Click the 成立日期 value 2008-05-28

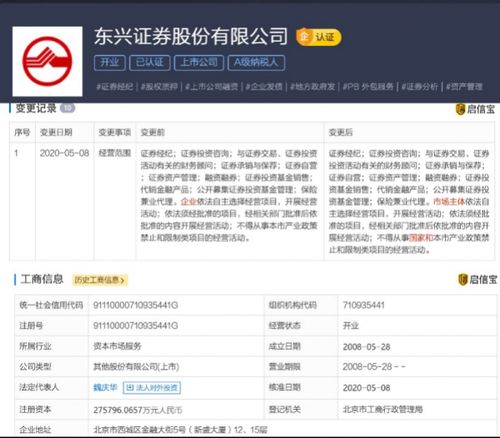(x=366, y=347)
